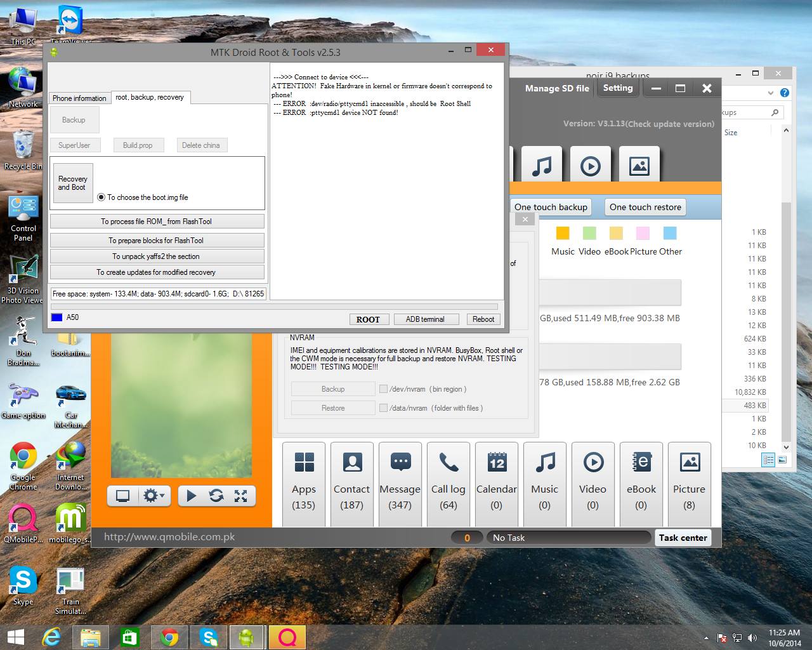Image resolution: width=812 pixels, height=650 pixels.
Task: Click orange Music legend swatch
Action: tap(563, 233)
